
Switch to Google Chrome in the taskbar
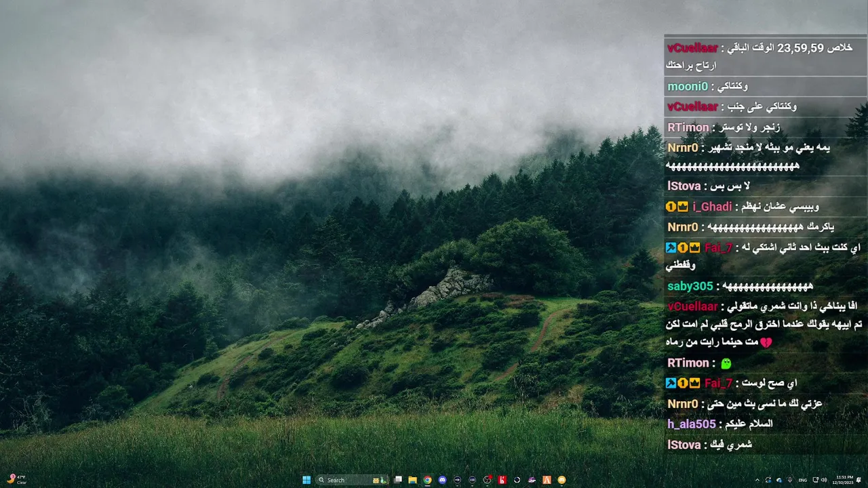click(427, 480)
